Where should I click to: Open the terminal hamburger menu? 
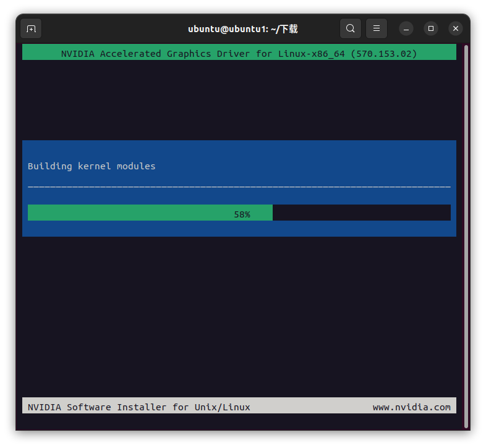point(377,28)
